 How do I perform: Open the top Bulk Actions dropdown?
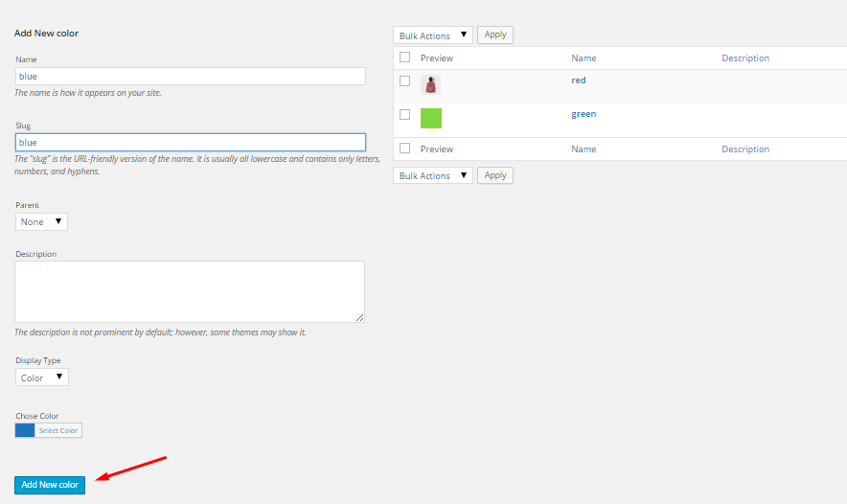(433, 35)
